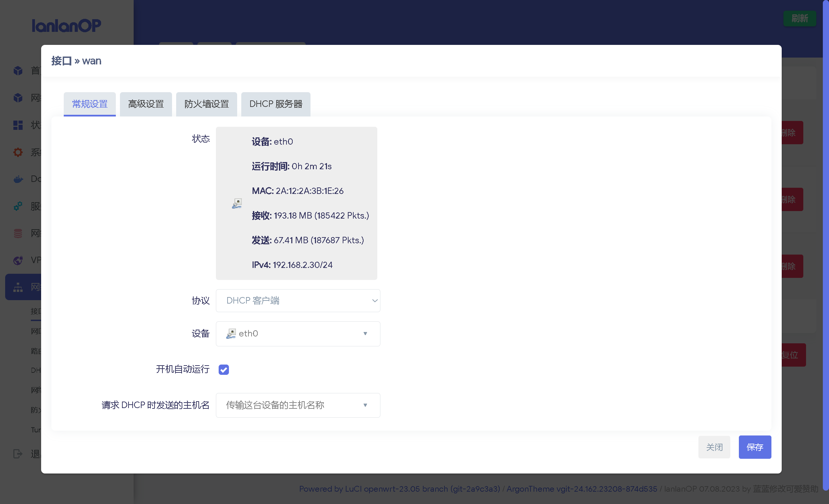
Task: Open the DHCP 服务器 tab
Action: tap(276, 104)
